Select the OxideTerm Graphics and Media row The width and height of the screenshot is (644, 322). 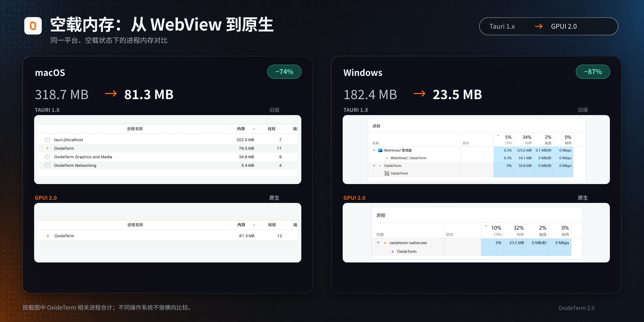pyautogui.click(x=168, y=157)
